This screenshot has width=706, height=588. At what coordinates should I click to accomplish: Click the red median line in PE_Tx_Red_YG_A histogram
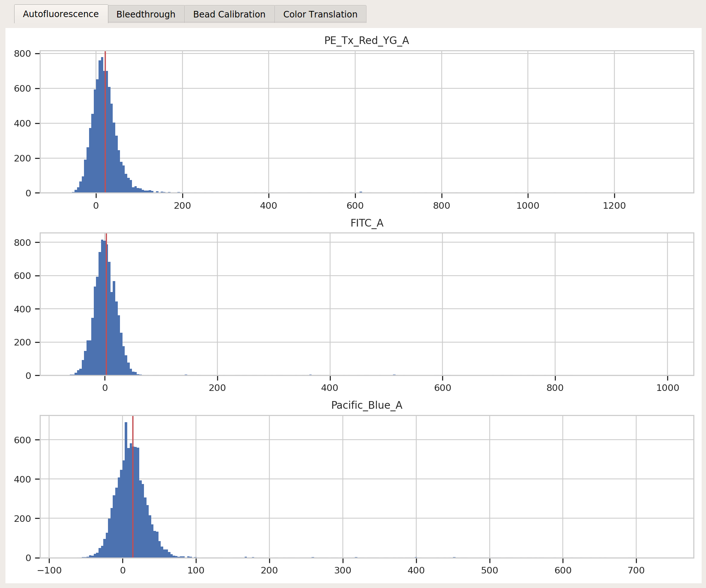click(x=105, y=122)
